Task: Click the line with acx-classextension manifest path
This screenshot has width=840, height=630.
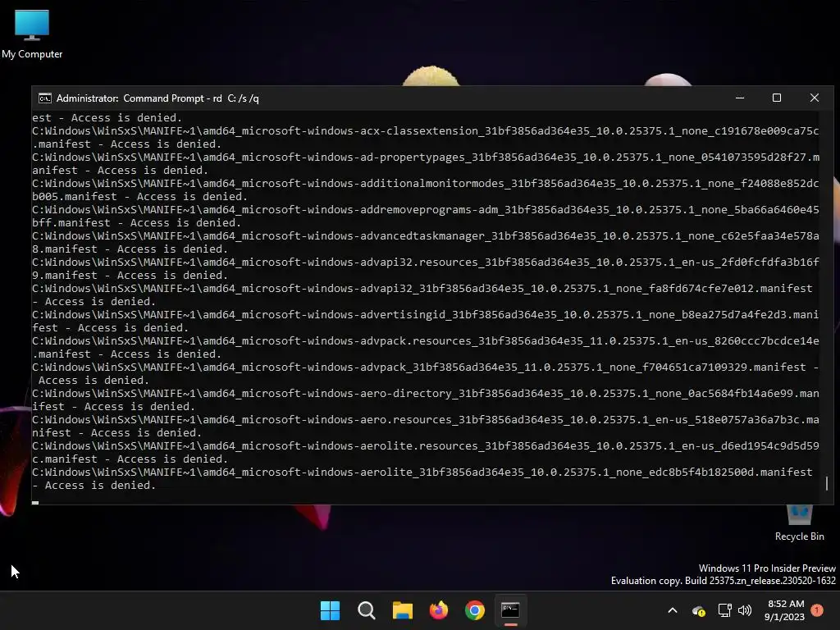Action: [426, 131]
